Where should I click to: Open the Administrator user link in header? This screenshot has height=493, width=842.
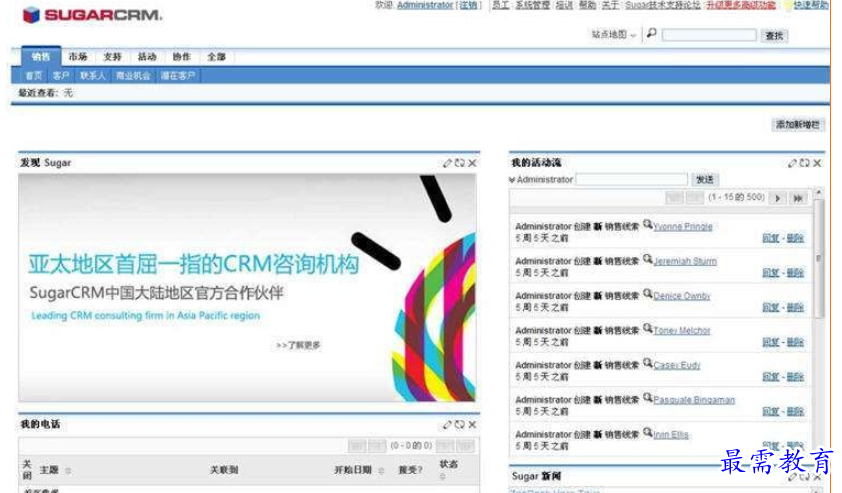(425, 5)
